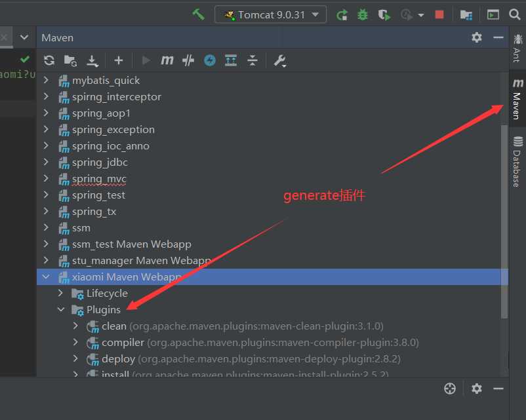Expand the spring_aop1 project node
526x420 pixels.
tap(46, 113)
